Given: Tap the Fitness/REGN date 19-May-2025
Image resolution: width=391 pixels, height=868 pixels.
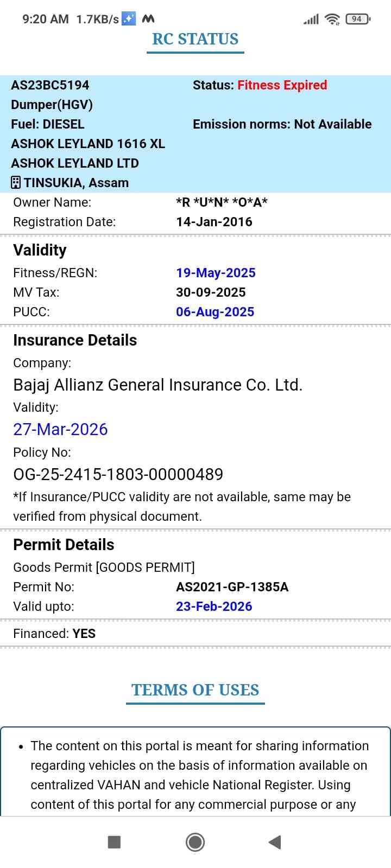Looking at the screenshot, I should (216, 273).
